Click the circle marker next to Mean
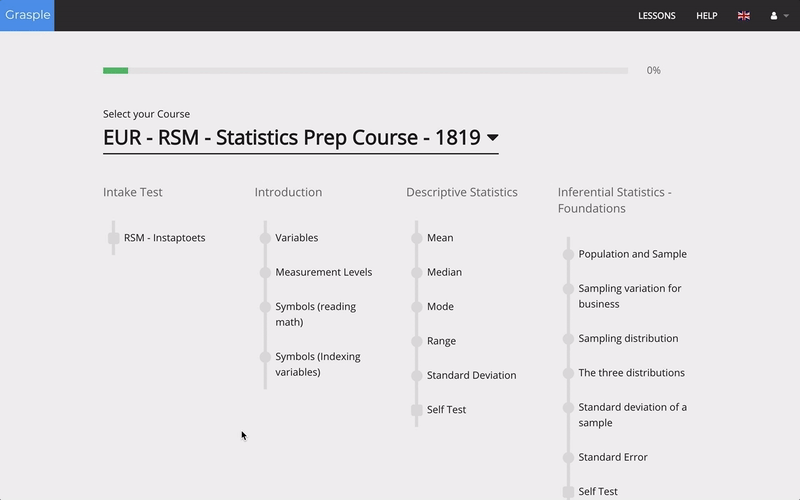Viewport: 800px width, 500px height. point(417,238)
